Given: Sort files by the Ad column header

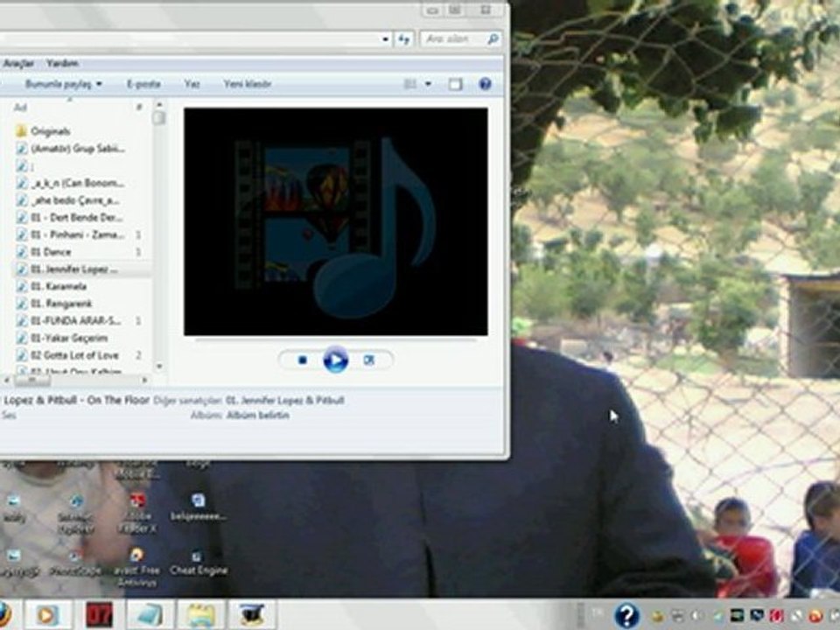Looking at the screenshot, I should 20,107.
